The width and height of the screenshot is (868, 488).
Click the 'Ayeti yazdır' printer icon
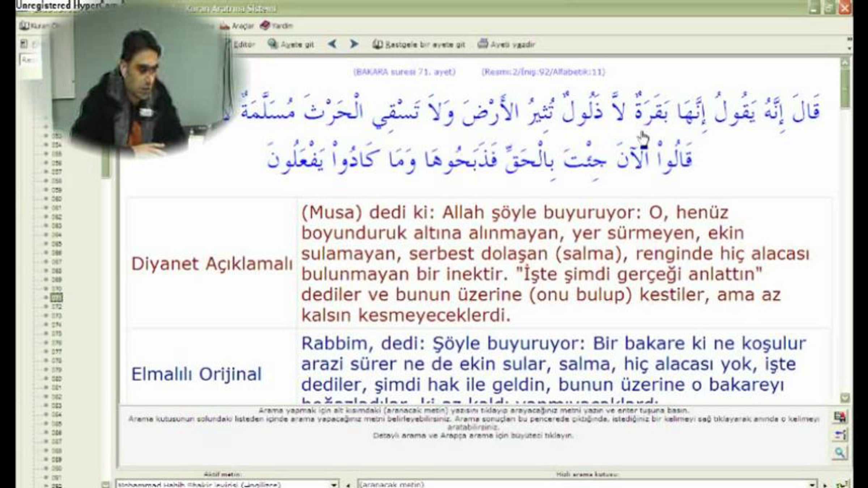pyautogui.click(x=482, y=44)
